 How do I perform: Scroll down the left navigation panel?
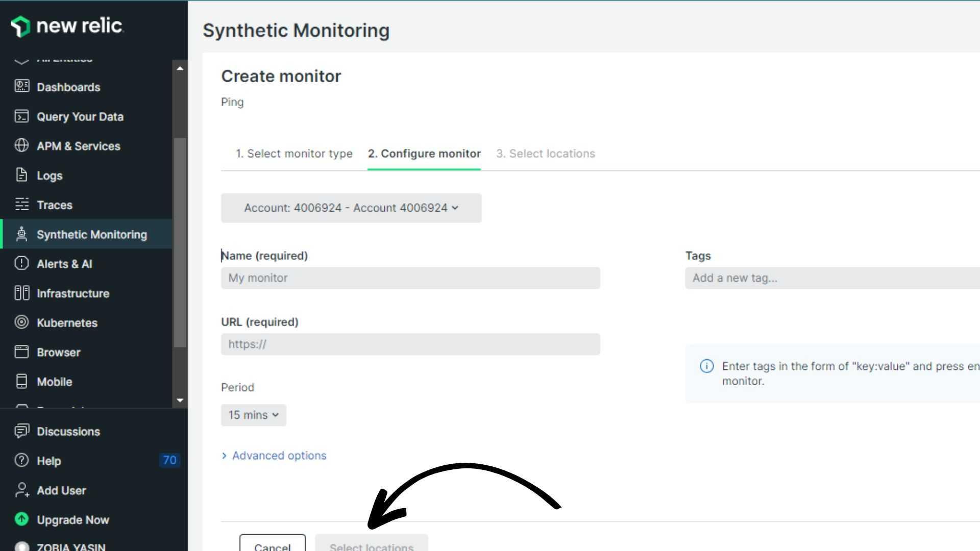click(179, 399)
